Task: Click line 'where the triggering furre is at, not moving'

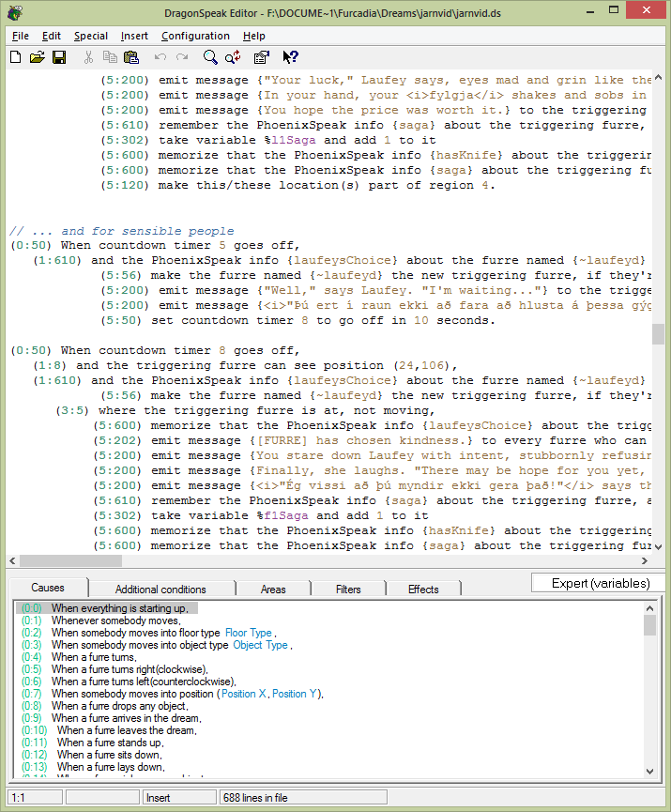Action: click(246, 410)
